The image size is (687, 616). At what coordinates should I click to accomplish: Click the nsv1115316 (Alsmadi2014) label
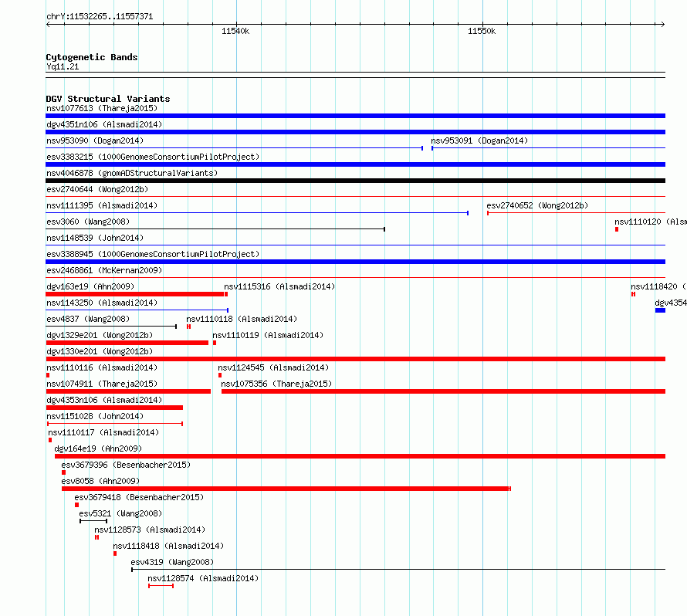click(x=279, y=286)
